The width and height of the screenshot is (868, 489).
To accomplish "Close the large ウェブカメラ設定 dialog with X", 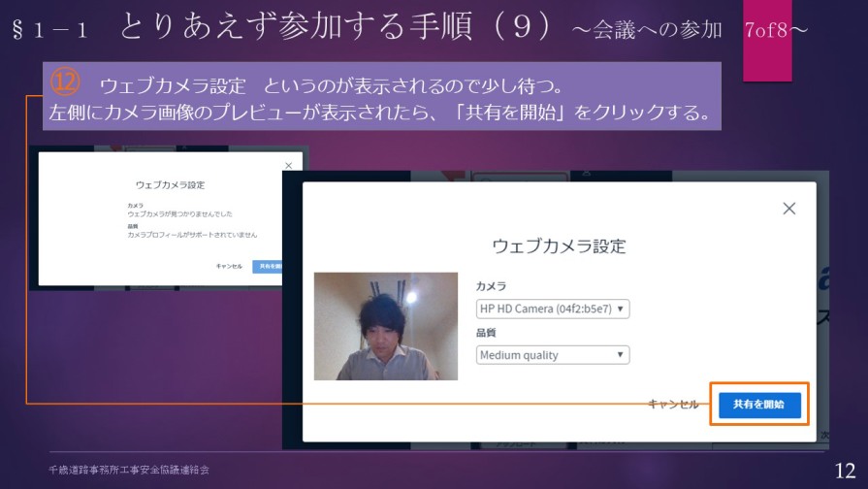I will pos(788,209).
